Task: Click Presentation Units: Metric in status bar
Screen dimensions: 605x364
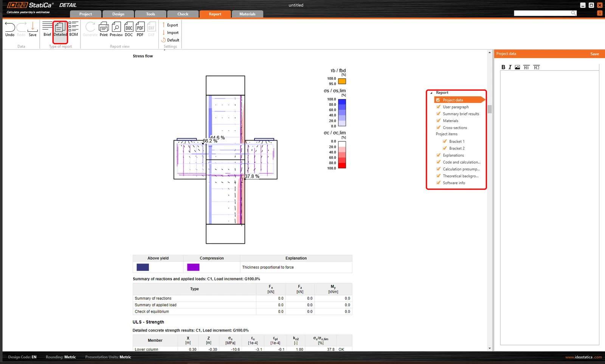Action: tap(108, 357)
